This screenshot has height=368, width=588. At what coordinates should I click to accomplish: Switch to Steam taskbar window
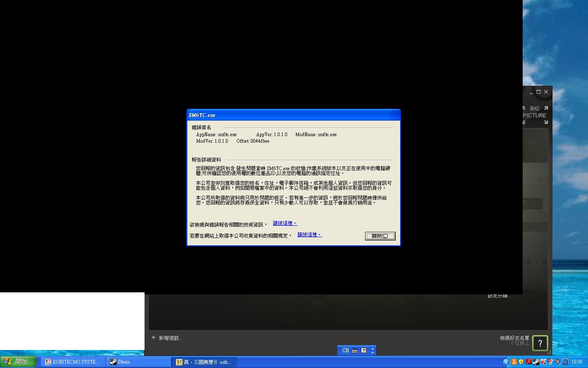pyautogui.click(x=138, y=362)
